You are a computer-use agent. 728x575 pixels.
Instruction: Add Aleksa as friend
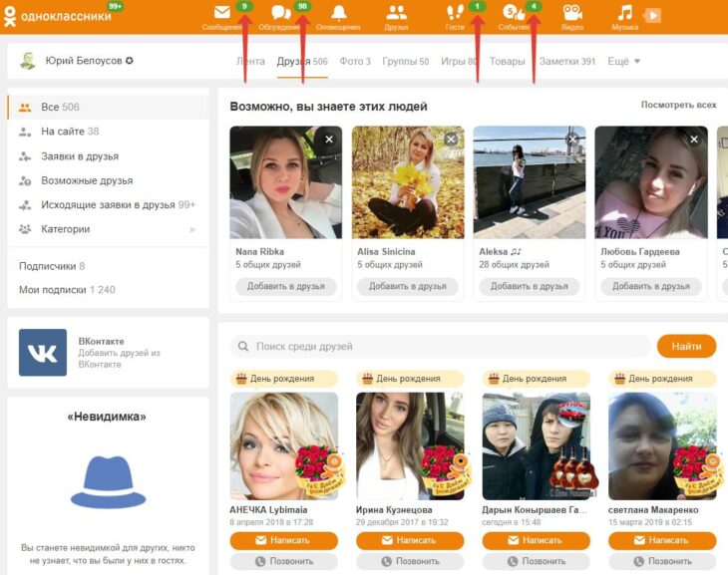click(530, 286)
